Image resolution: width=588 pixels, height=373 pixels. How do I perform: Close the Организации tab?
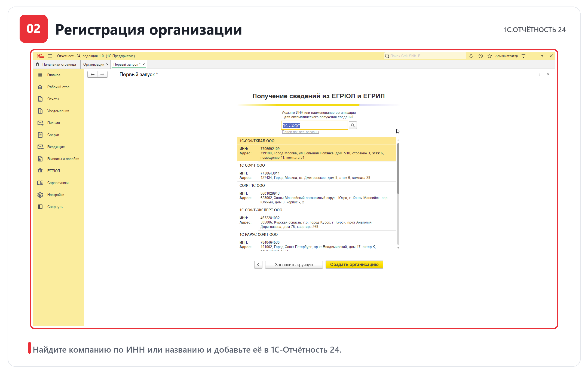(107, 65)
